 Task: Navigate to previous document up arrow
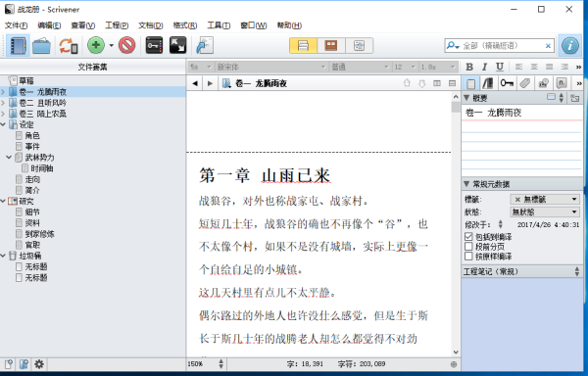coord(407,83)
